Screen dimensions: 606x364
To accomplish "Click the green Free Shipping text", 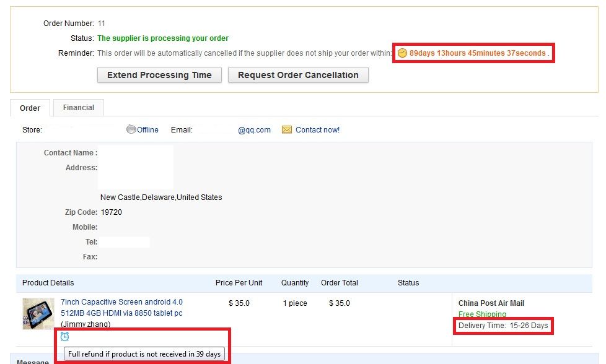I will tap(482, 314).
